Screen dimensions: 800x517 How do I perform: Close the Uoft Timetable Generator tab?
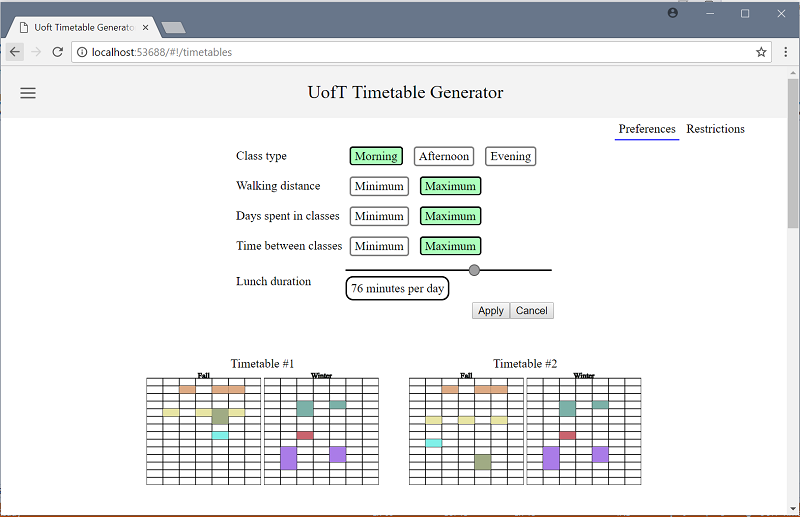pos(145,28)
